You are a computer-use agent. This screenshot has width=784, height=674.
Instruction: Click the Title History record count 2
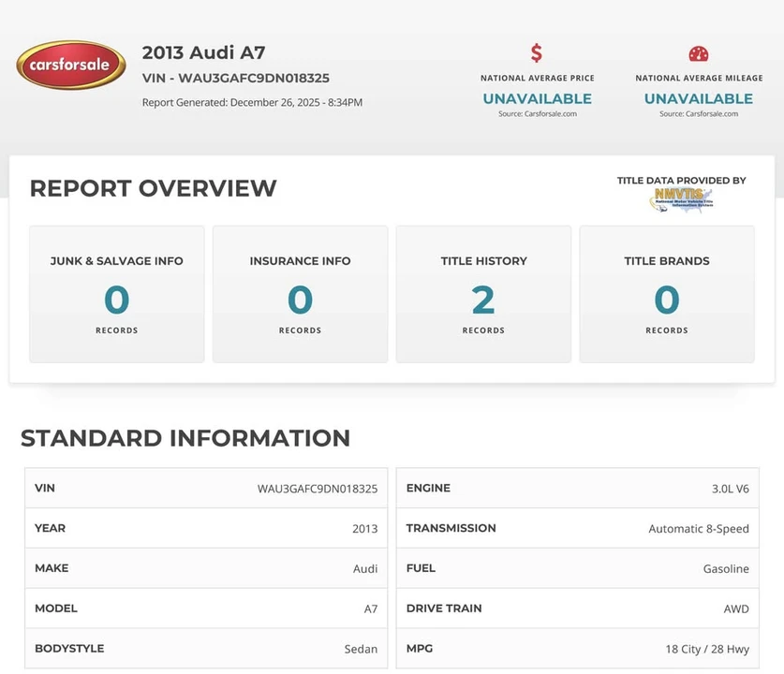[x=483, y=300]
